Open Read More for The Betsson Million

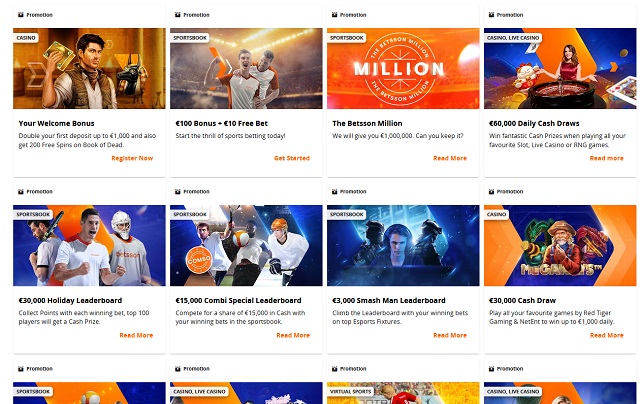450,158
